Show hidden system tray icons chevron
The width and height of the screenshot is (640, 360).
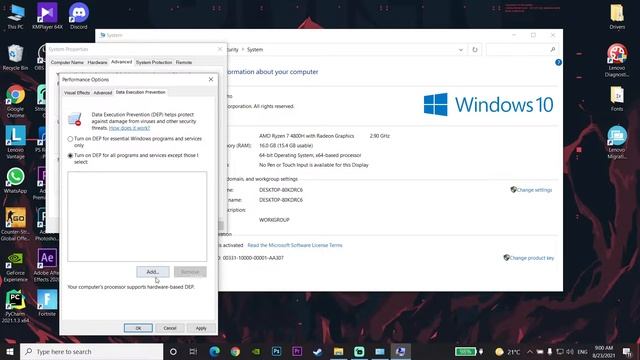[x=529, y=351]
